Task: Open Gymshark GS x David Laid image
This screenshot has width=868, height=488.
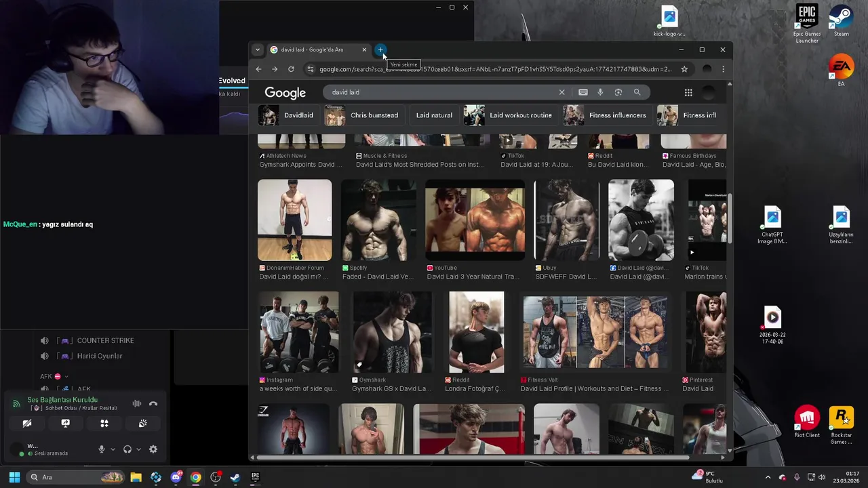Action: click(392, 332)
